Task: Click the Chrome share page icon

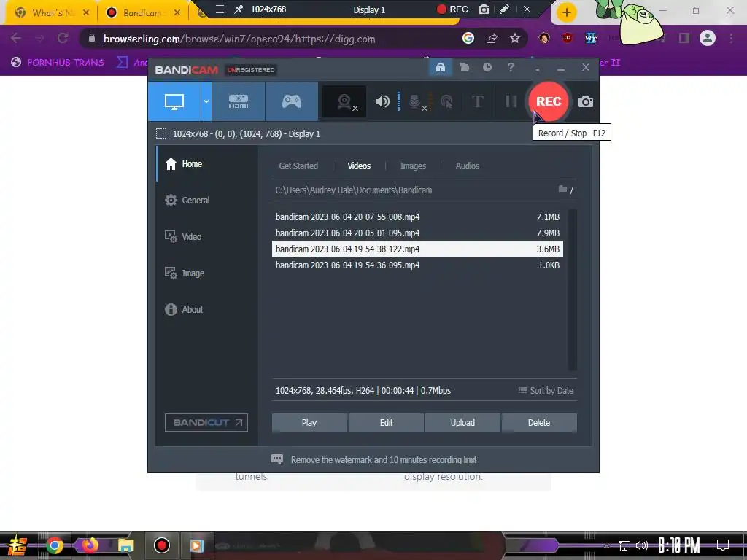Action: point(492,38)
